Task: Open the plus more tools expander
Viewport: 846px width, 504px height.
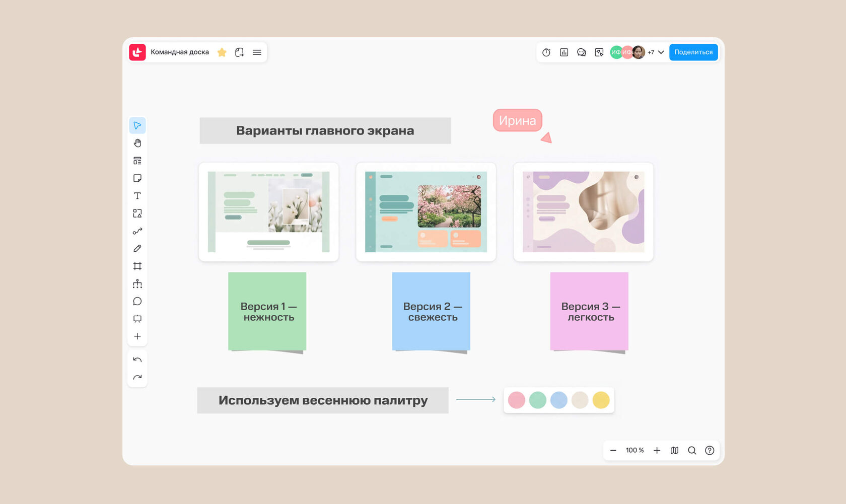Action: pyautogui.click(x=137, y=336)
